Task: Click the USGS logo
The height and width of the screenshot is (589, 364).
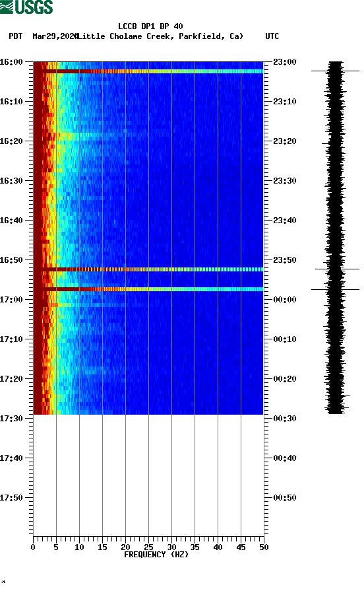Action: [26, 7]
